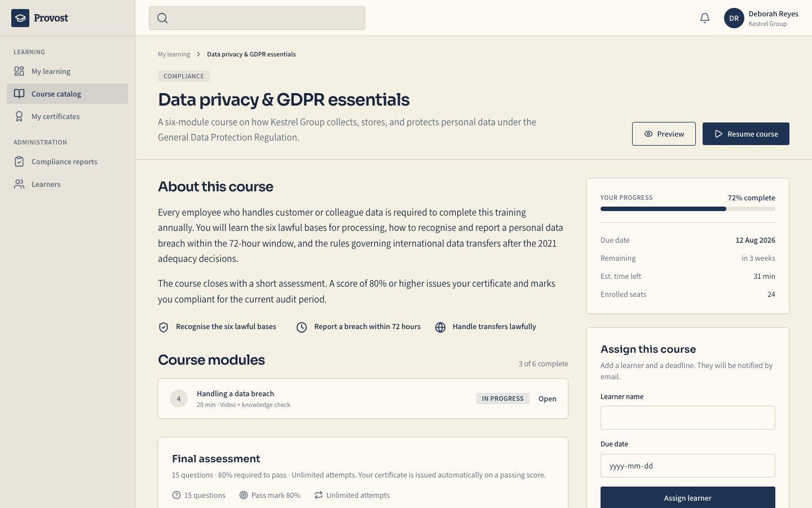Click the shield icon beside lawful bases
This screenshot has width=812, height=508.
(164, 327)
